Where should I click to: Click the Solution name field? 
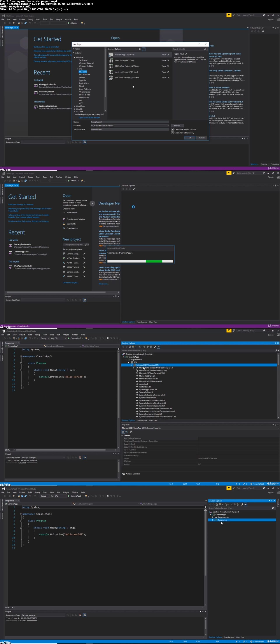click(130, 129)
